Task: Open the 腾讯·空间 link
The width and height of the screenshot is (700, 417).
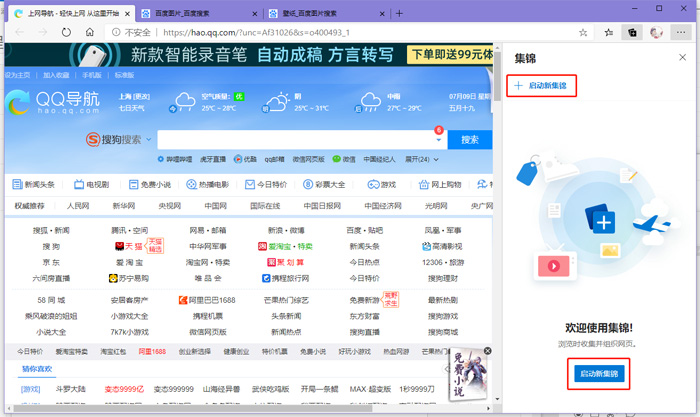Action: point(129,230)
